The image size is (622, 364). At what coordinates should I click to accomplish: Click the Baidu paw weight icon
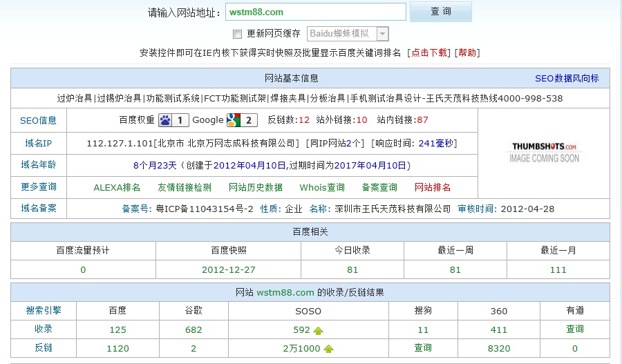[x=173, y=120]
